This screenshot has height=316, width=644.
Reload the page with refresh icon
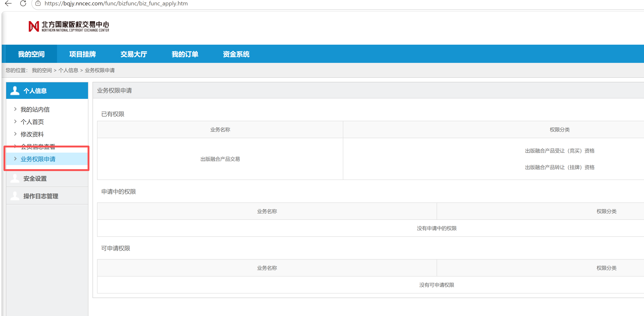[x=23, y=3]
